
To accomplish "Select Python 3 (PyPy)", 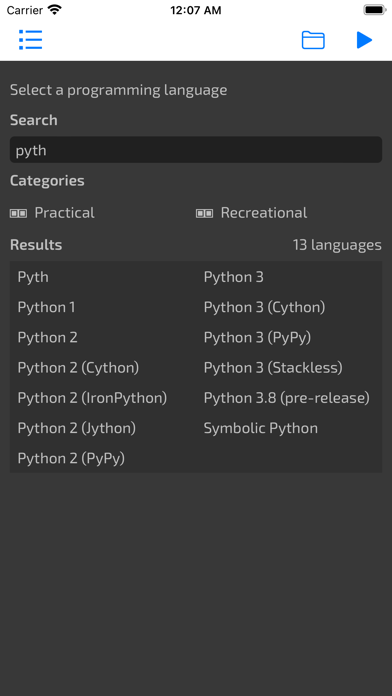I will tap(257, 338).
